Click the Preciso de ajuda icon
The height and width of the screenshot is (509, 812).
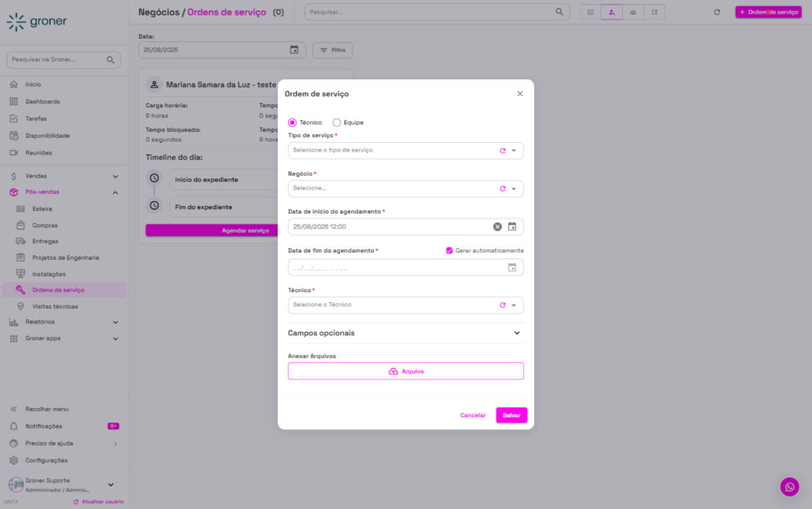tap(14, 443)
